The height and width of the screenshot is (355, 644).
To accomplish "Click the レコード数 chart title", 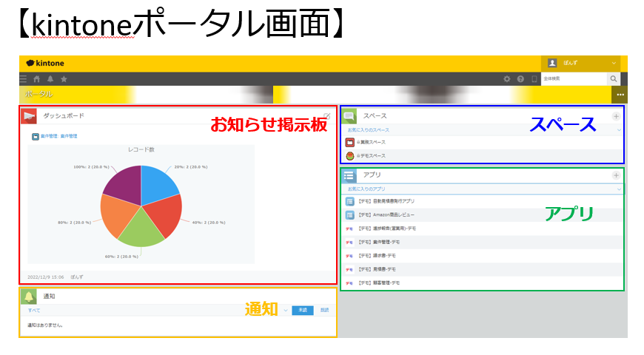I will [x=141, y=150].
